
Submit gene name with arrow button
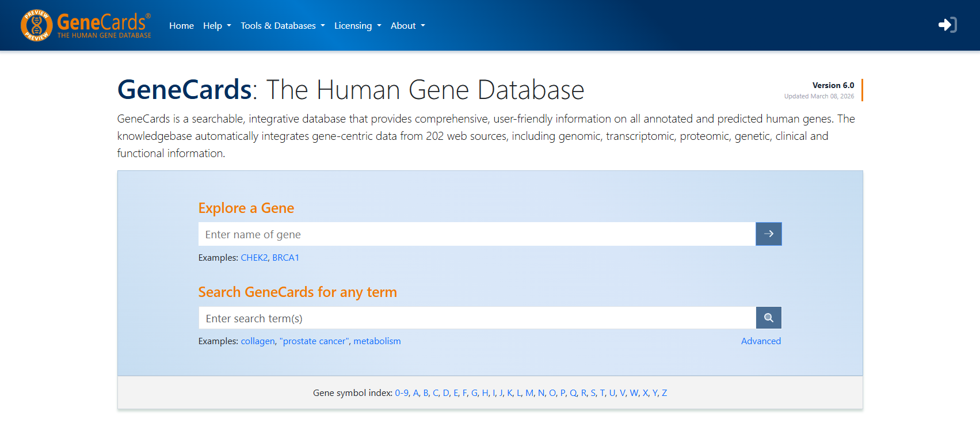tap(768, 234)
